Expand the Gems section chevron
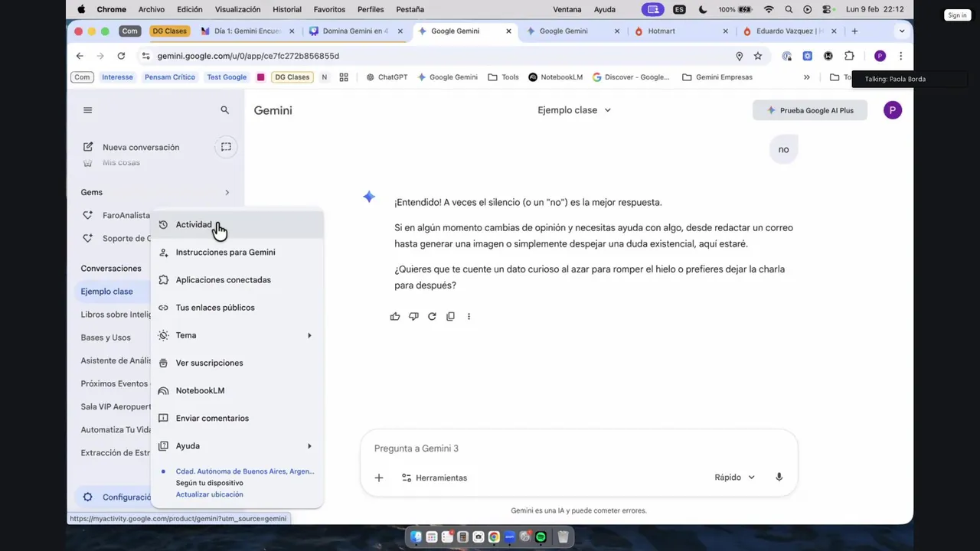The width and height of the screenshot is (980, 551). pyautogui.click(x=227, y=192)
